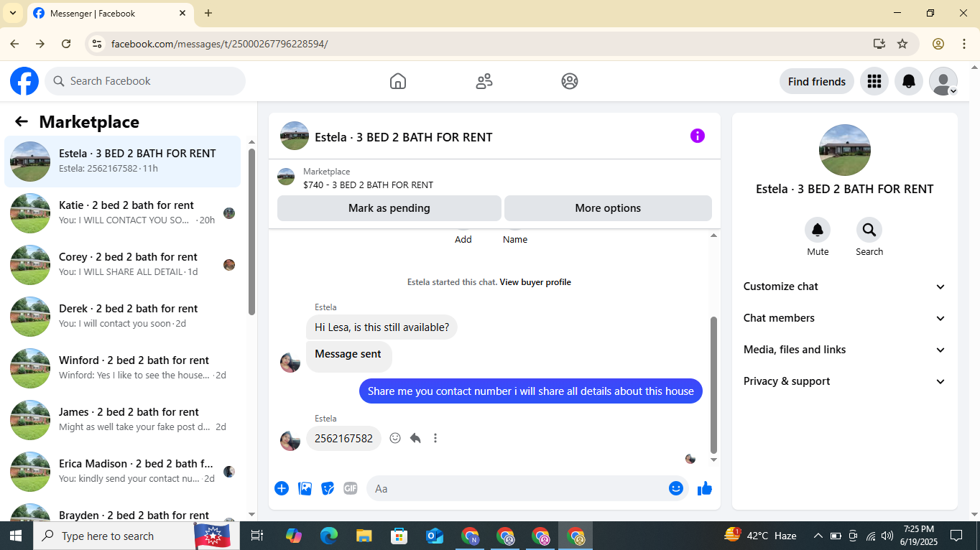Open the $740 Marketplace listing link
This screenshot has height=550, width=980.
(x=368, y=185)
